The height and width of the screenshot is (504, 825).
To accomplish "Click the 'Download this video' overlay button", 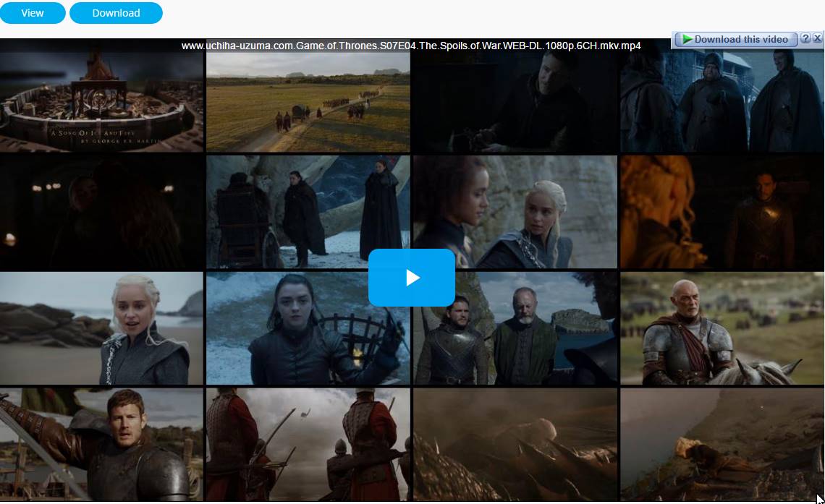I will coord(735,40).
